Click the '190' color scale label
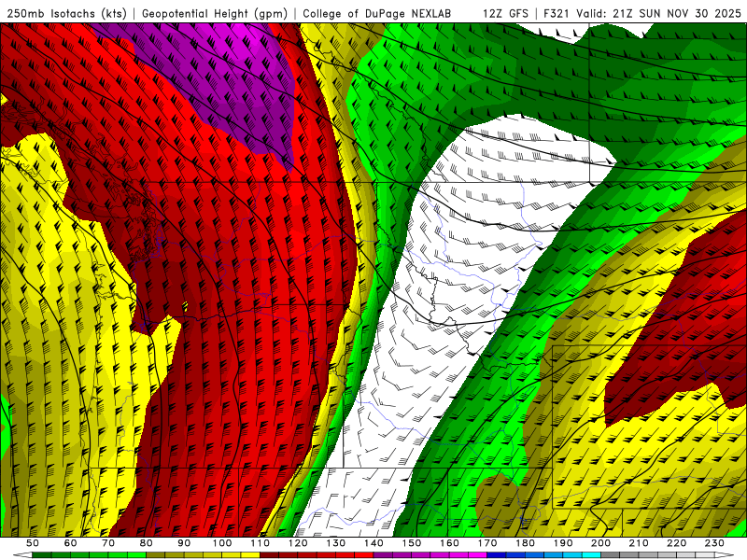747x560 pixels. 563,543
